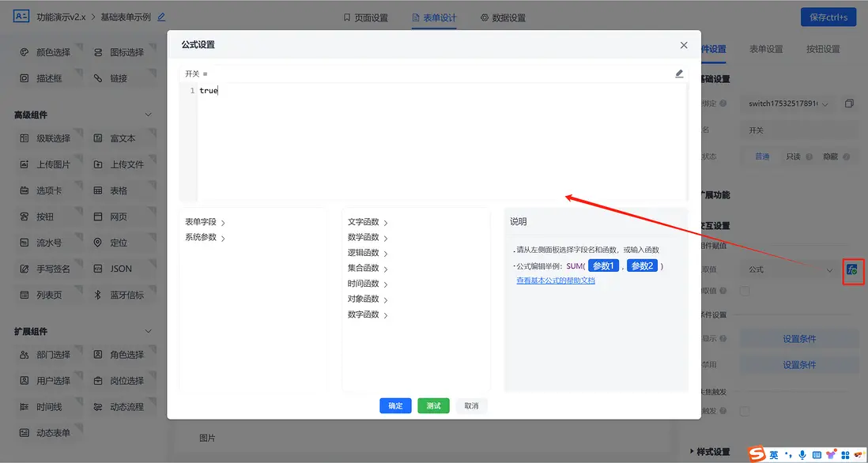
Task: Click the Sogou input method S logo
Action: coord(757,454)
